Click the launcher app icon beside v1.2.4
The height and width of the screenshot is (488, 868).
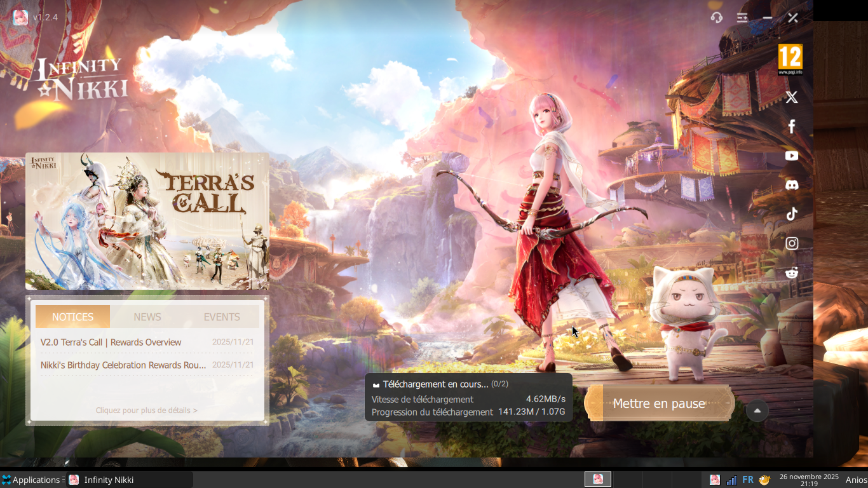click(x=20, y=17)
